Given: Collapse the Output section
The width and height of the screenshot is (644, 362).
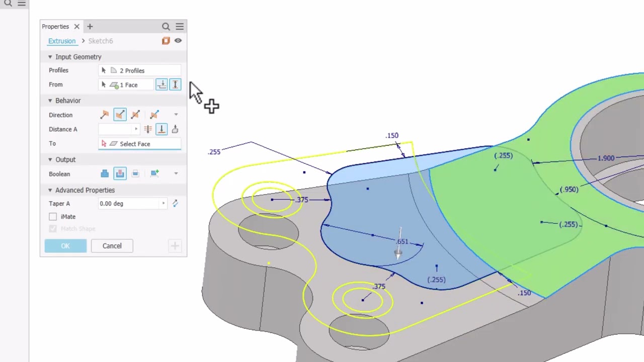Looking at the screenshot, I should click(50, 159).
